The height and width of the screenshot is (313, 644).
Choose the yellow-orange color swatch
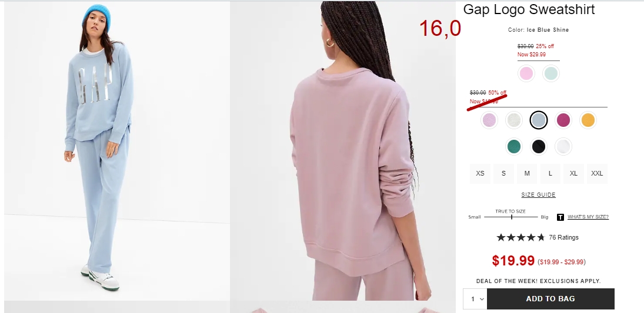588,120
